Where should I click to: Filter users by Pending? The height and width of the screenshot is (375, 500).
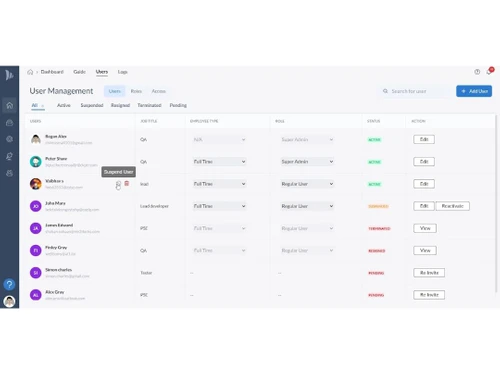(178, 105)
